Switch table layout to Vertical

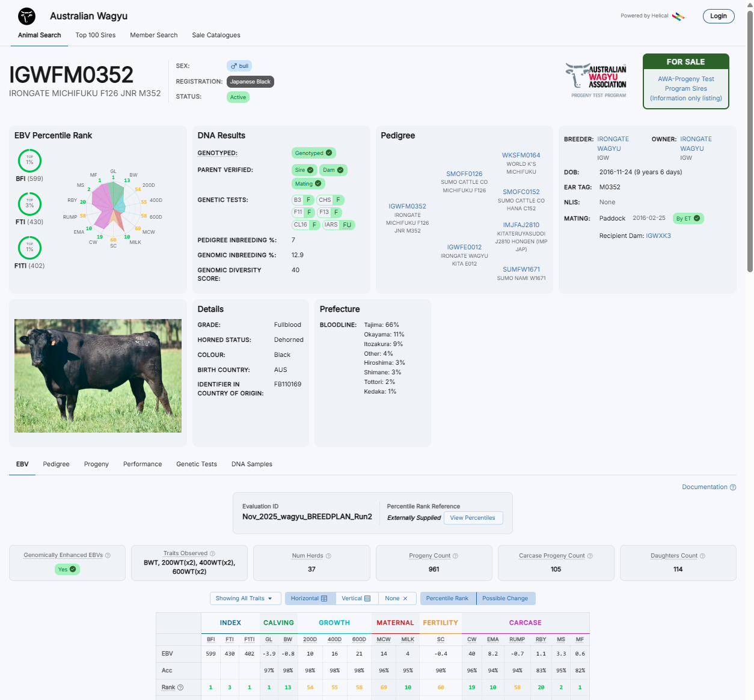357,598
